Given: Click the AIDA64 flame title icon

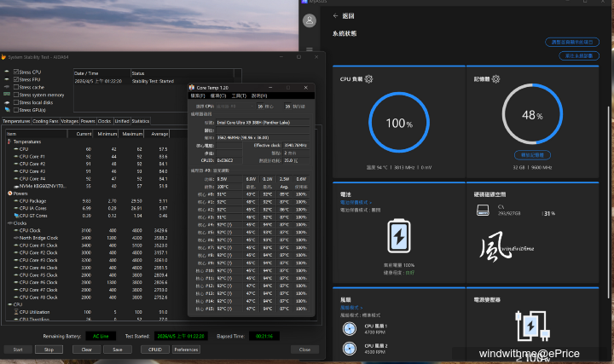Looking at the screenshot, I should click(3, 57).
